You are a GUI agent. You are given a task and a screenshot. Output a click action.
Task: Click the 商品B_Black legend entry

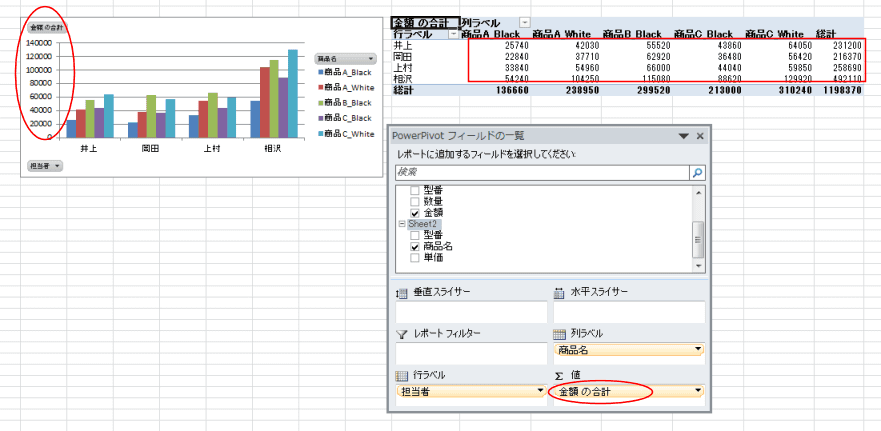pos(346,103)
